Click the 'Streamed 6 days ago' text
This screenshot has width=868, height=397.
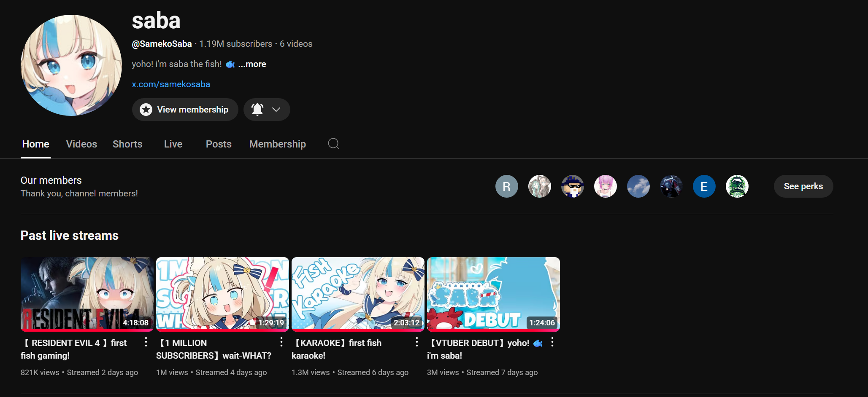click(373, 373)
